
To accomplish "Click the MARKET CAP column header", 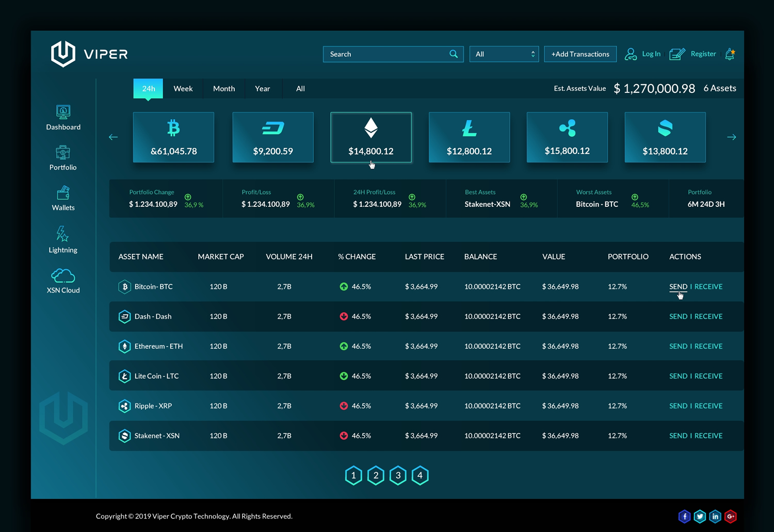I will 221,256.
